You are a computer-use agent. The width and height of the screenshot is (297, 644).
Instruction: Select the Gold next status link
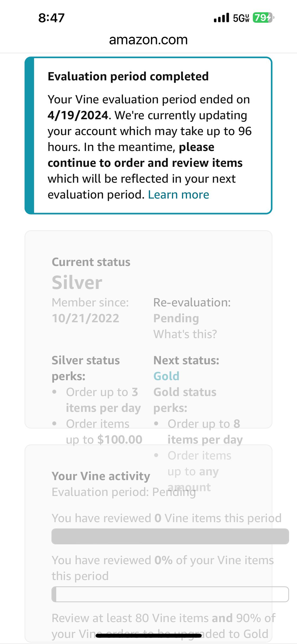(x=166, y=376)
